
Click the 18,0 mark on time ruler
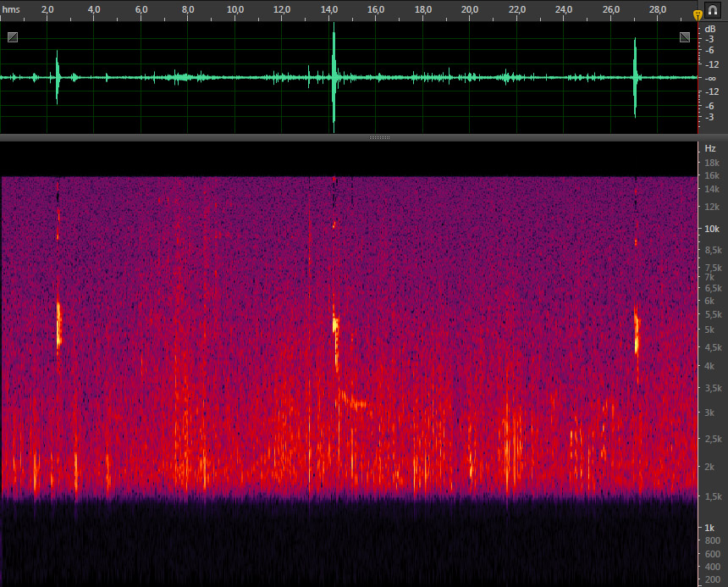[x=423, y=9]
